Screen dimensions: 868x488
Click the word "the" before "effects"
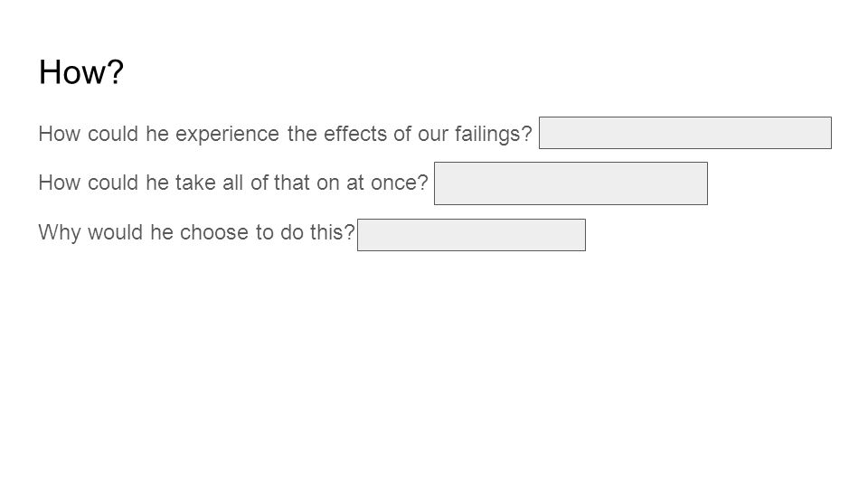coord(302,134)
